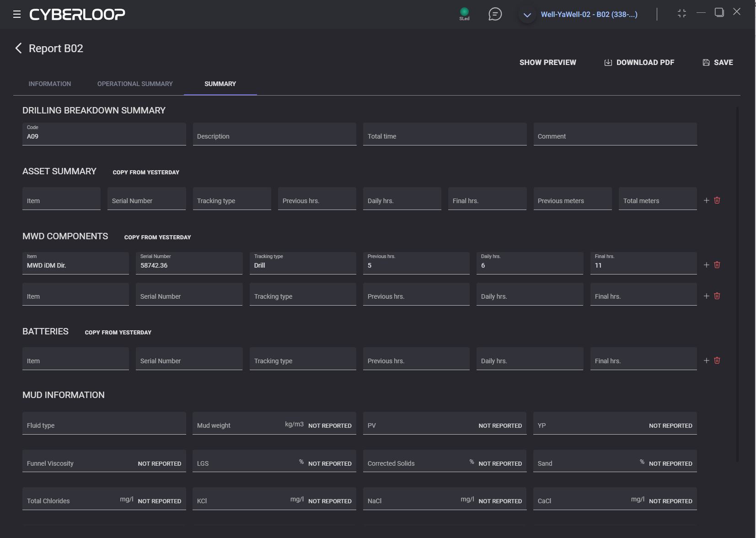Add a row after MWD iDM Dir.
756x538 pixels.
[706, 265]
